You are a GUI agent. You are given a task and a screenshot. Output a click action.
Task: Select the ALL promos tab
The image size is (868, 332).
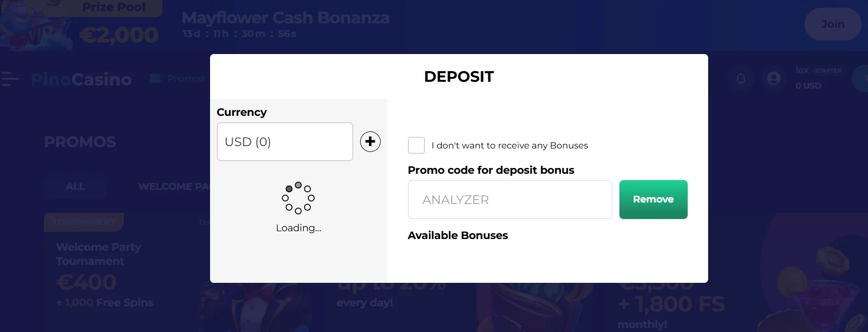[75, 186]
